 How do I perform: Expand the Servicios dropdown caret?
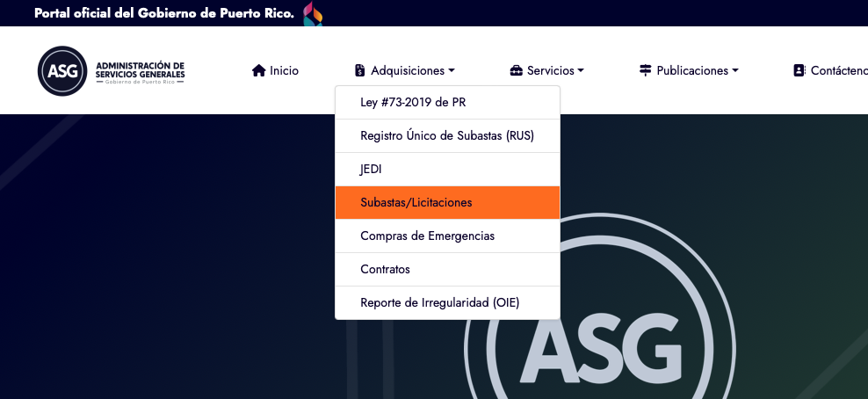[581, 71]
